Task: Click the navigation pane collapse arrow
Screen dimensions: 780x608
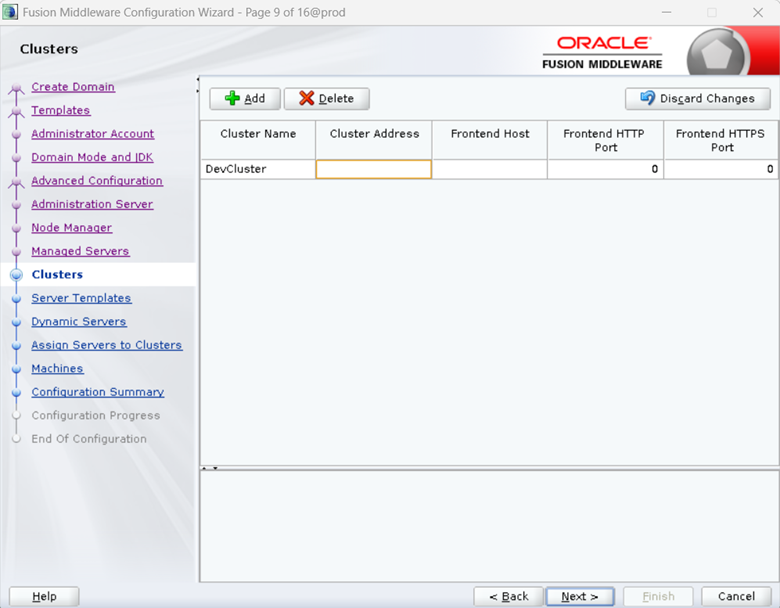Action: pos(198,79)
